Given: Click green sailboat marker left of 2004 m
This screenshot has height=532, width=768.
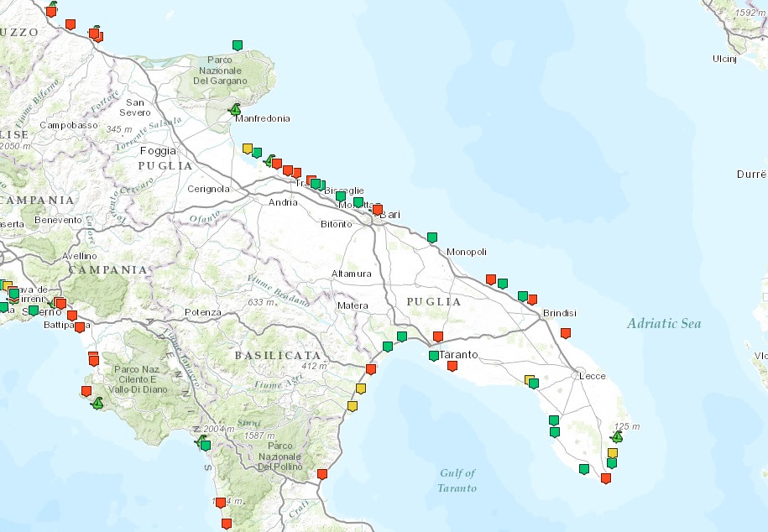Looking at the screenshot, I should [201, 441].
